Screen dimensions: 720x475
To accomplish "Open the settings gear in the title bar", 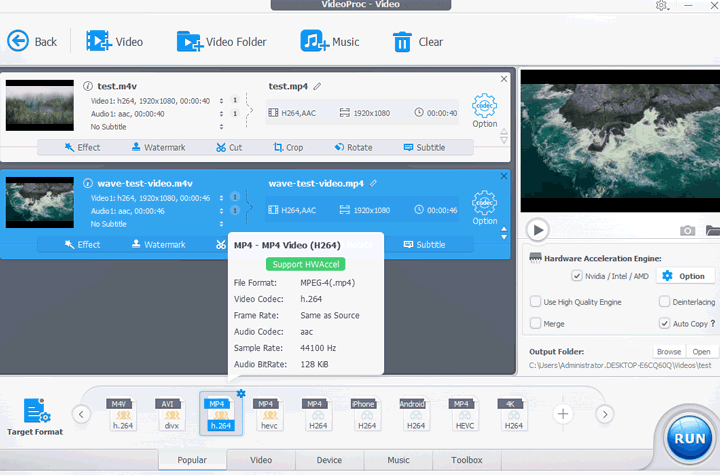I will coord(662,6).
